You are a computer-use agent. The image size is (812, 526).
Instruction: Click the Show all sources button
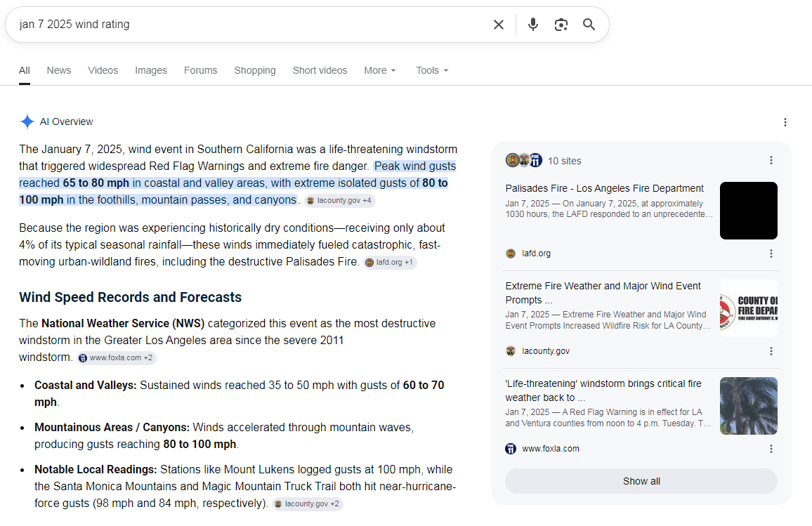641,482
